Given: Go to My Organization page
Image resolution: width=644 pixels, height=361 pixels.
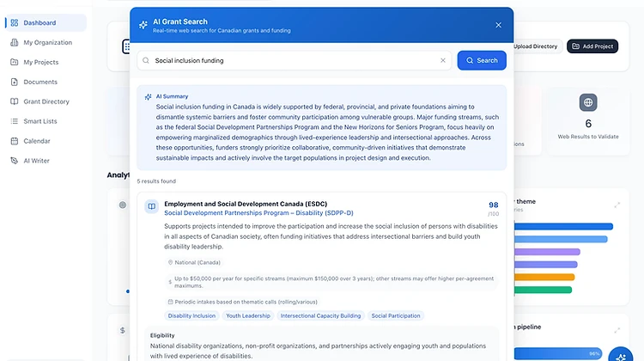Looking at the screenshot, I should point(46,42).
